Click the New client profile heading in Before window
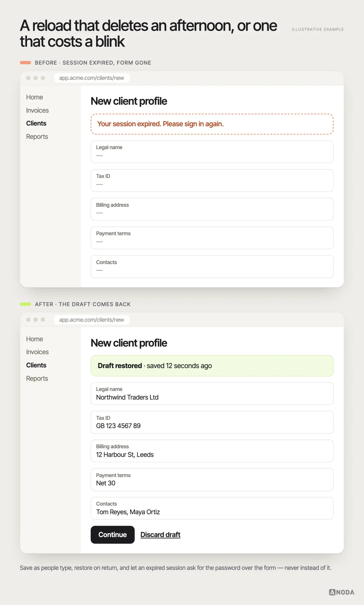 coord(129,101)
